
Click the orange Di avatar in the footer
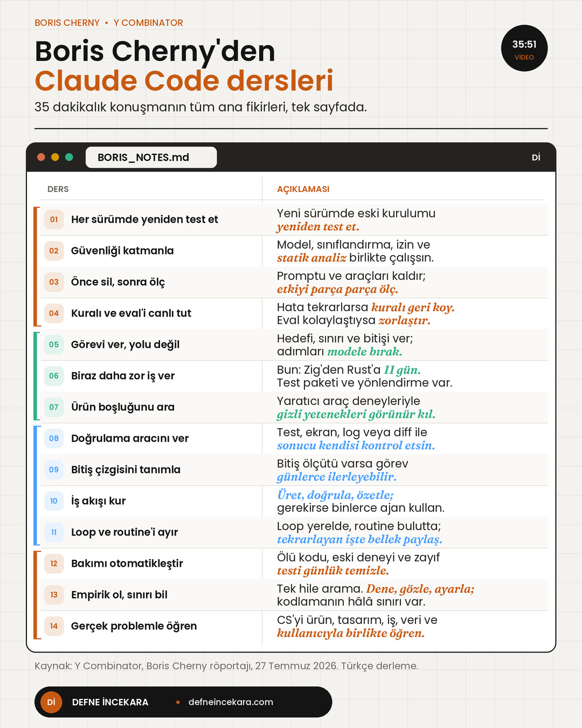click(51, 702)
